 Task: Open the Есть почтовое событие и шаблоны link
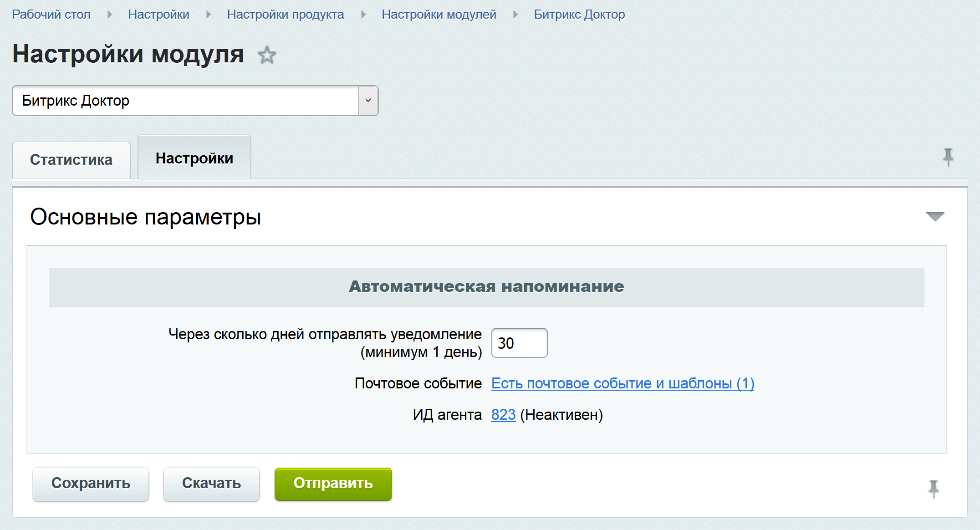pyautogui.click(x=623, y=383)
